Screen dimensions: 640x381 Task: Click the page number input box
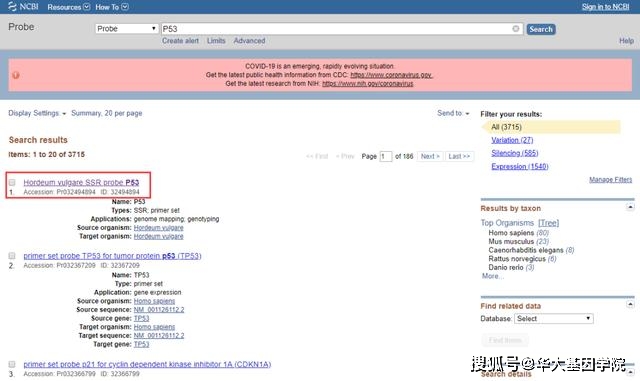click(x=386, y=156)
